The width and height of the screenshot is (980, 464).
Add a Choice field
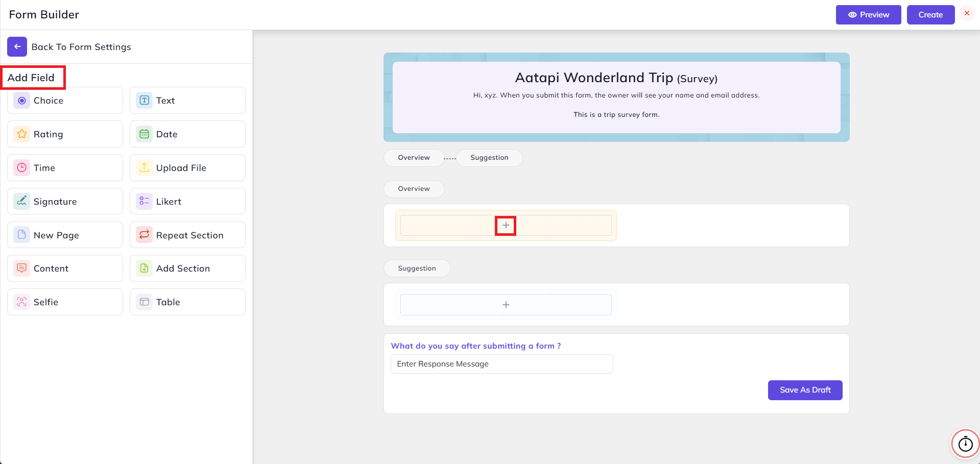point(65,101)
